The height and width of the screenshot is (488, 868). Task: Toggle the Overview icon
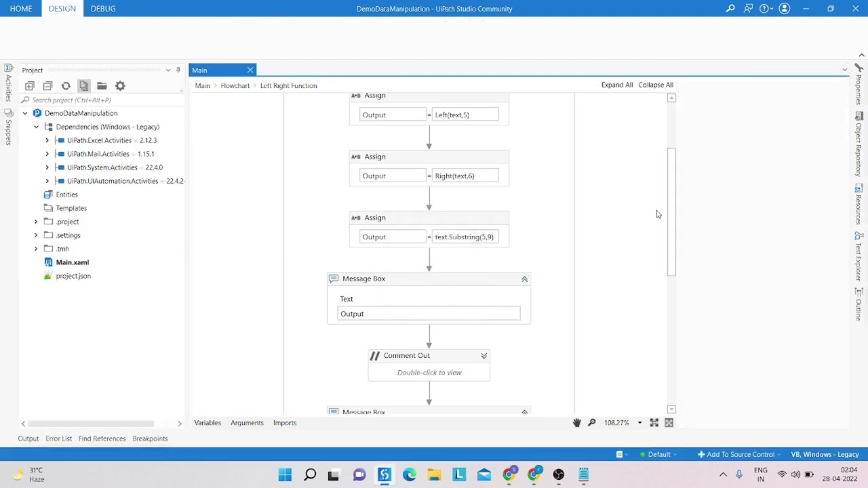tap(669, 422)
